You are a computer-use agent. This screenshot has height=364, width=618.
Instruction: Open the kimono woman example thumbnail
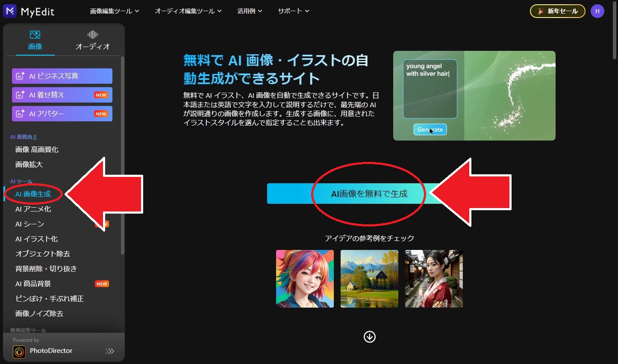coord(434,279)
